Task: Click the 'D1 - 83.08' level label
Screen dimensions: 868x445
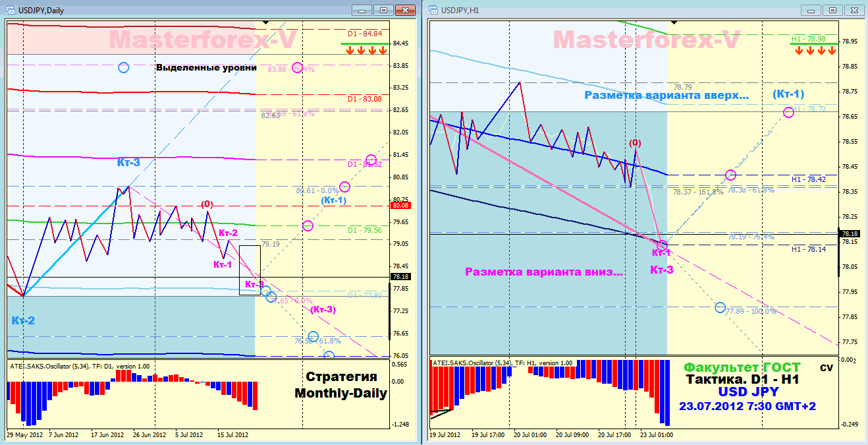Action: 364,99
